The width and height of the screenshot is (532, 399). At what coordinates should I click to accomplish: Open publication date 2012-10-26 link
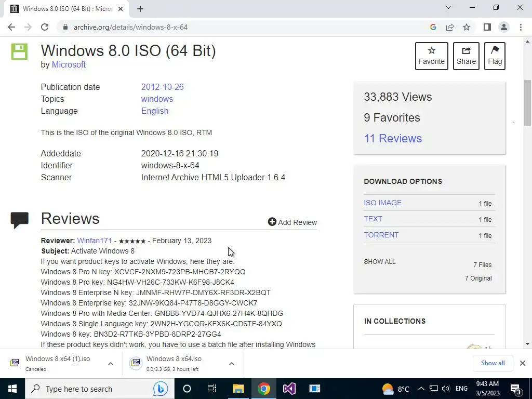(162, 87)
